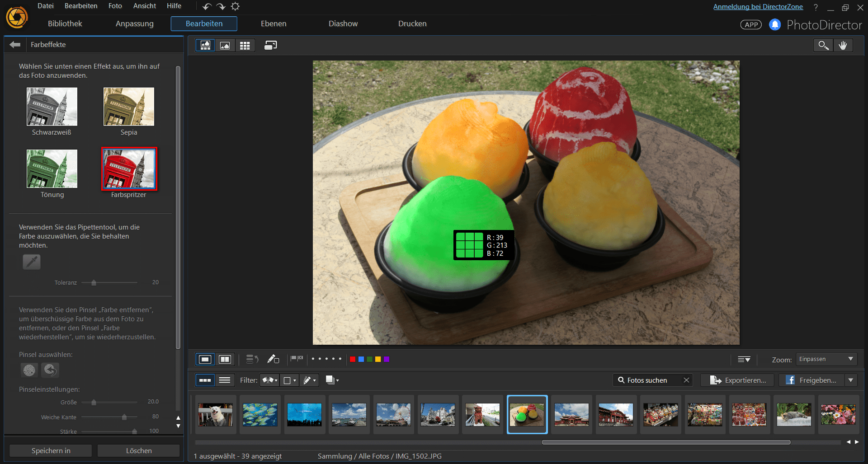The width and height of the screenshot is (868, 464).
Task: Click the Exportieren button
Action: (x=737, y=380)
